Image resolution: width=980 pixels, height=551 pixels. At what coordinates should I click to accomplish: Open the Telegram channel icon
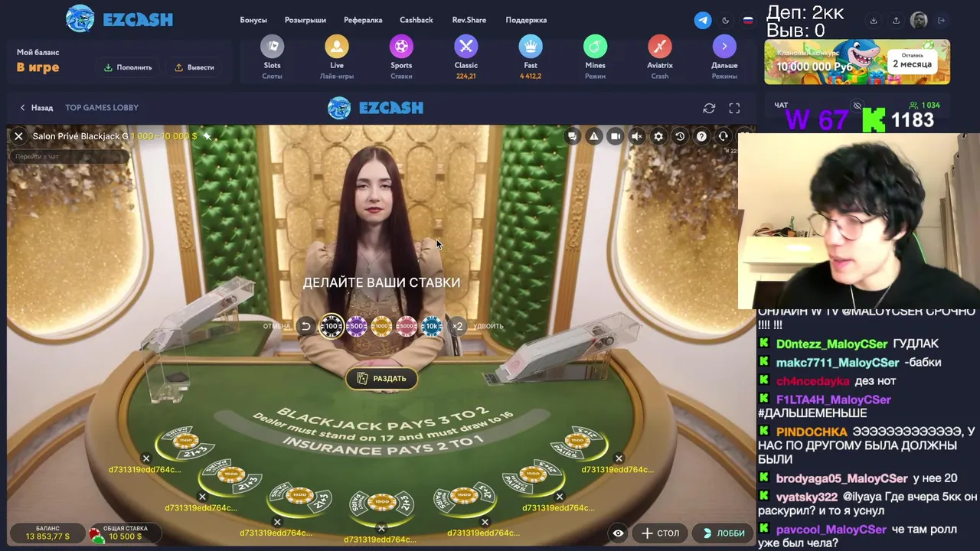point(703,21)
